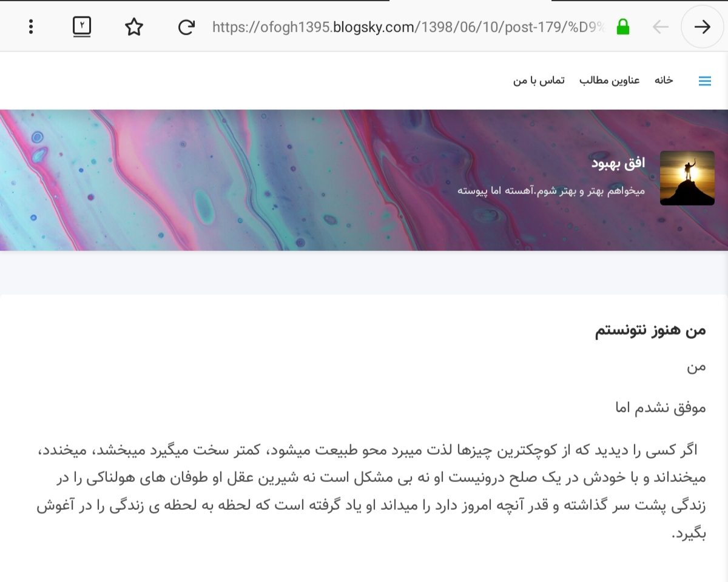Image resolution: width=728 pixels, height=582 pixels.
Task: Open the خانه menu item
Action: (x=664, y=80)
